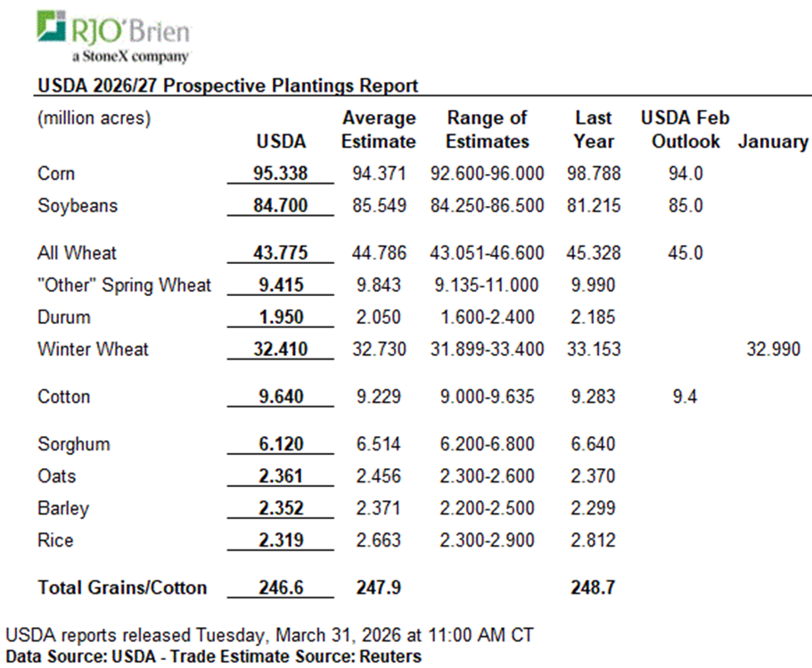
Task: Select the January column header
Action: point(773,141)
